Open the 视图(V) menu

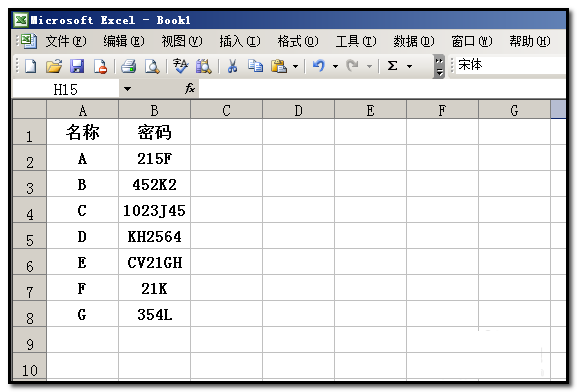tap(181, 41)
